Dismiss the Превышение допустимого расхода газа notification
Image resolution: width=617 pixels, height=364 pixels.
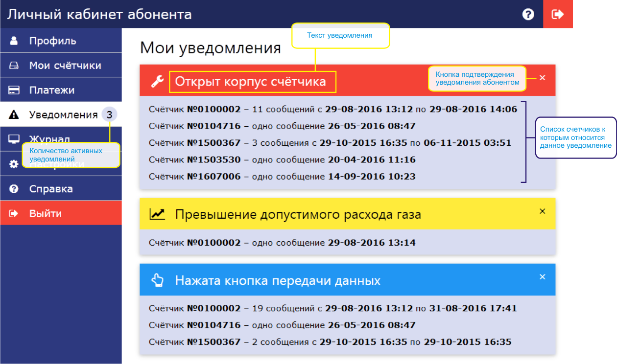[x=542, y=211]
